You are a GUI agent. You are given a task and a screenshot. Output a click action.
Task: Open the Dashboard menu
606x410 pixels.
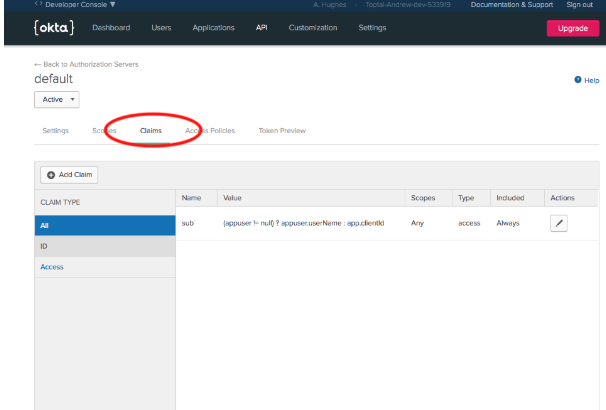pyautogui.click(x=111, y=27)
